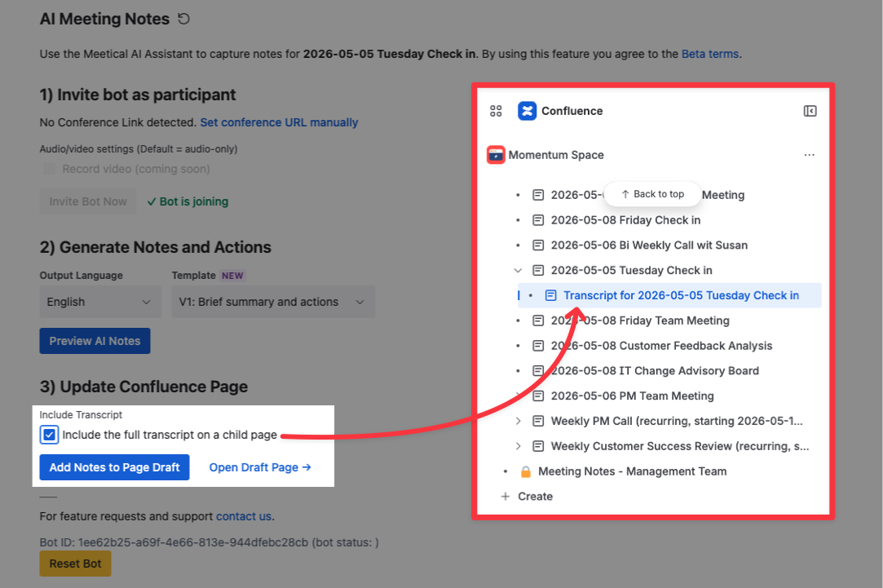The image size is (883, 588).
Task: Click the Beta terms link
Action: (x=709, y=54)
